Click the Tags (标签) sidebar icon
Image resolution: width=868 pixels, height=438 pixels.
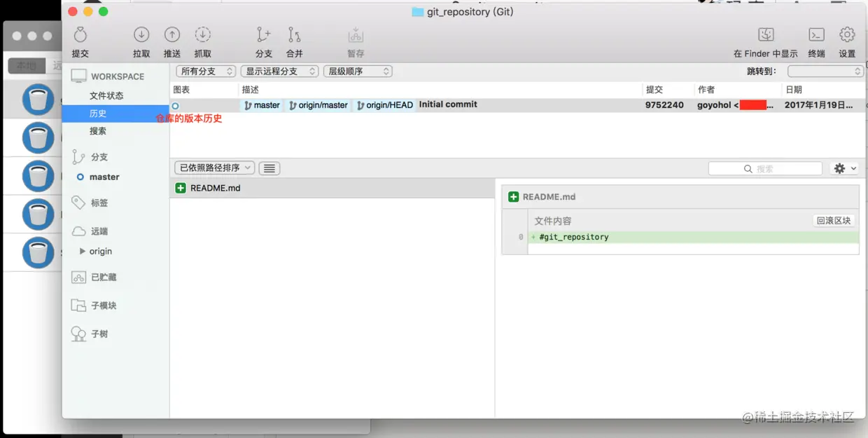coord(78,203)
